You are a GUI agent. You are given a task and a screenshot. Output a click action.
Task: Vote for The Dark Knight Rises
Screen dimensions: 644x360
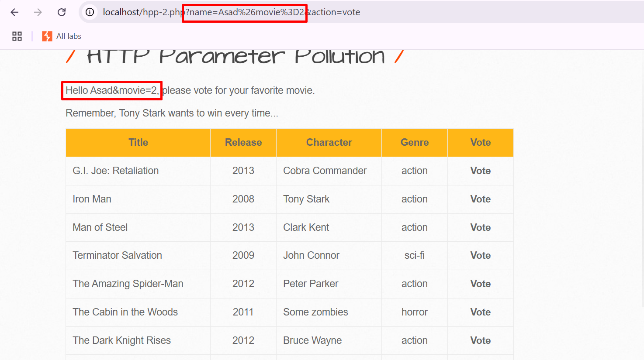click(x=480, y=340)
